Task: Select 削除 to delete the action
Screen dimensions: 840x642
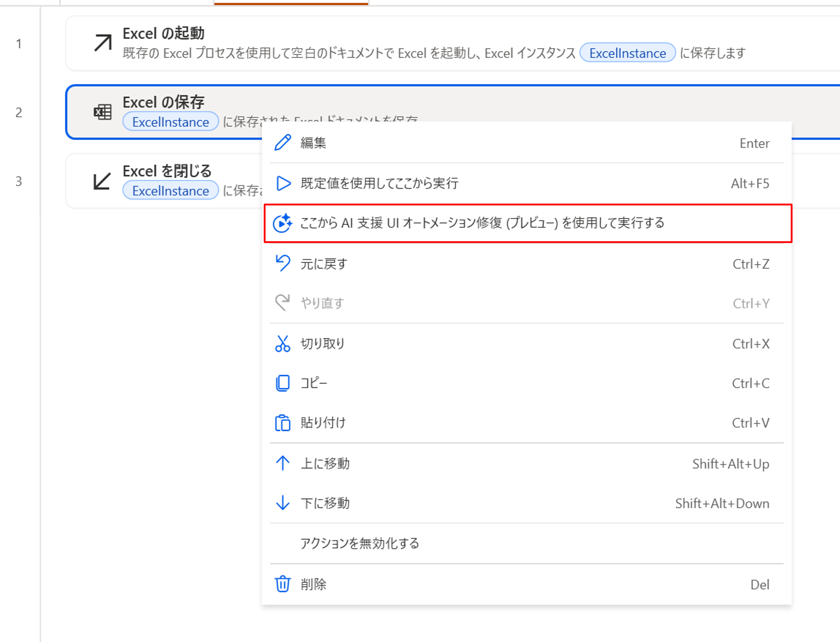Action: [x=527, y=584]
